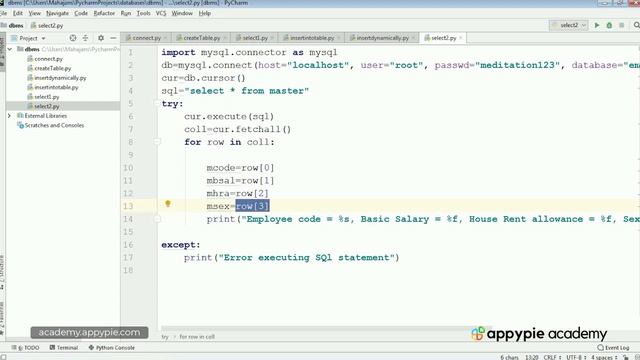Image resolution: width=640 pixels, height=360 pixels.
Task: Click the yellow lightbulb intention icon
Action: click(x=168, y=203)
